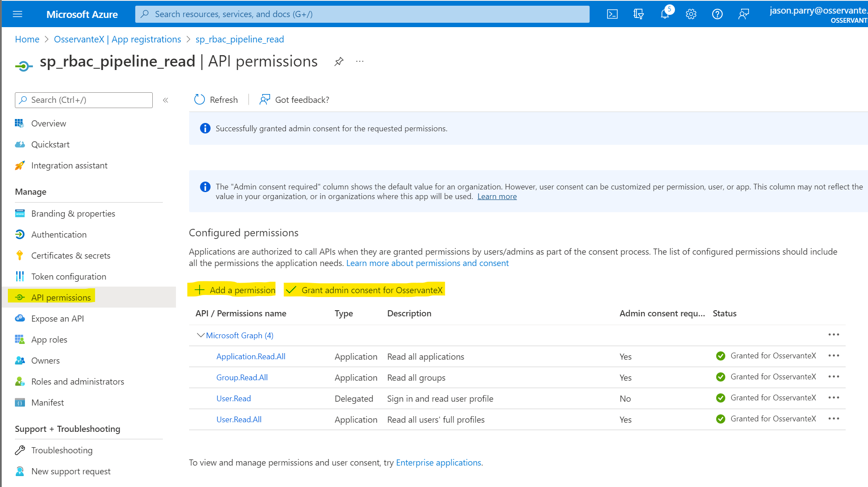868x487 pixels.
Task: Click the Authentication sidebar icon
Action: pyautogui.click(x=21, y=234)
